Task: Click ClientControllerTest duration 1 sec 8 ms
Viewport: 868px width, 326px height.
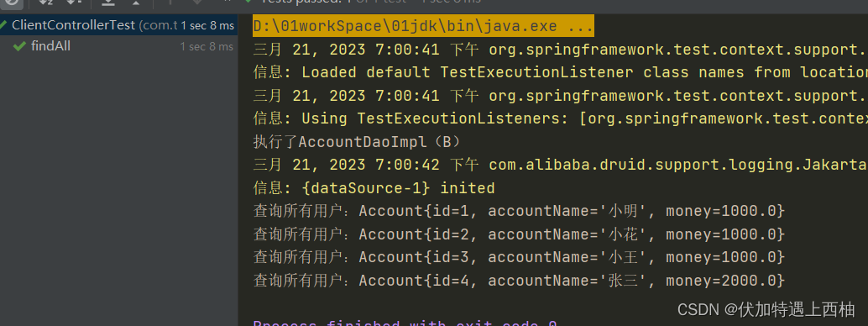Action: click(207, 25)
